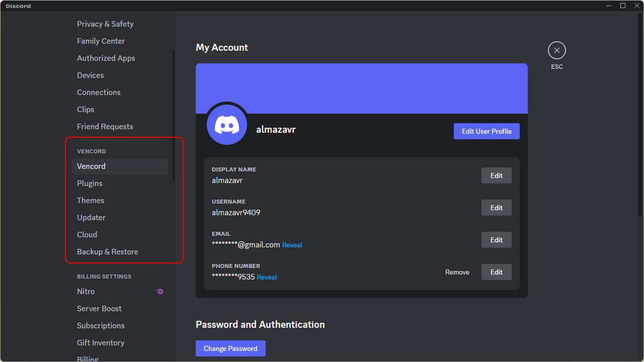
Task: Open Clips settings
Action: (x=120, y=110)
